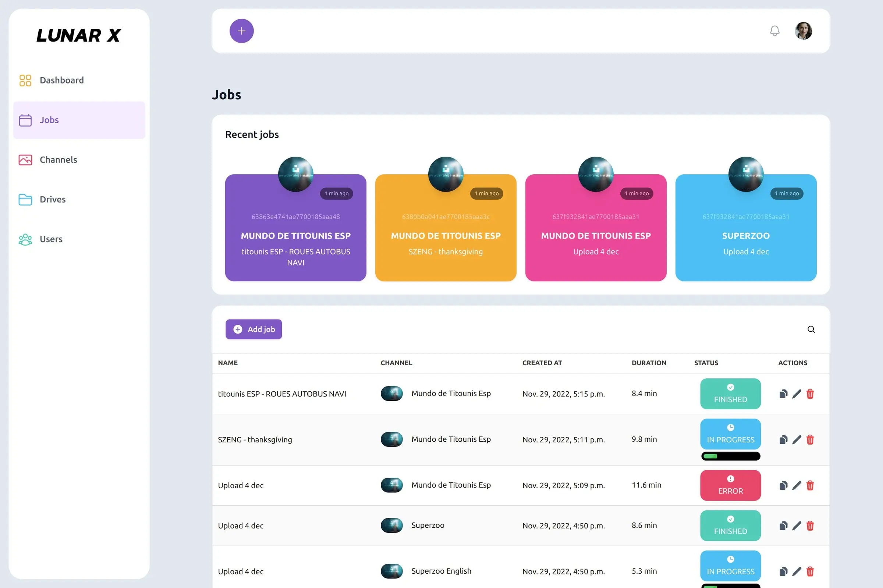Copy the Superzoo 8.6 min job
This screenshot has width=883, height=588.
tap(783, 526)
